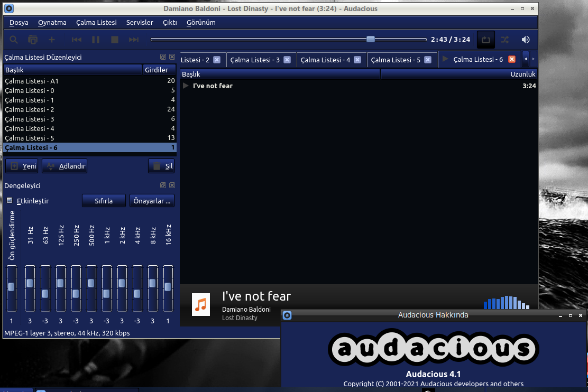Skip to the next track
Screen dimensions: 588x392
click(134, 40)
